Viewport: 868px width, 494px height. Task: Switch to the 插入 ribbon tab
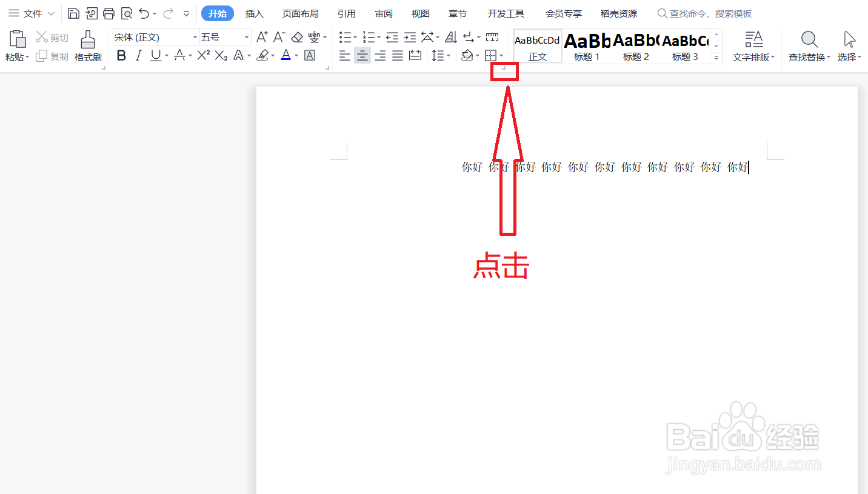point(254,13)
